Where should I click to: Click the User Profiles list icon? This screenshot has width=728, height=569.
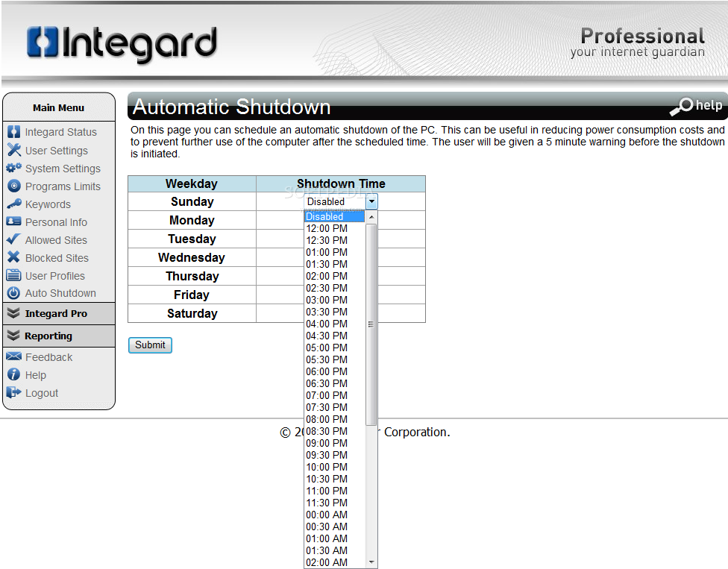click(x=14, y=275)
